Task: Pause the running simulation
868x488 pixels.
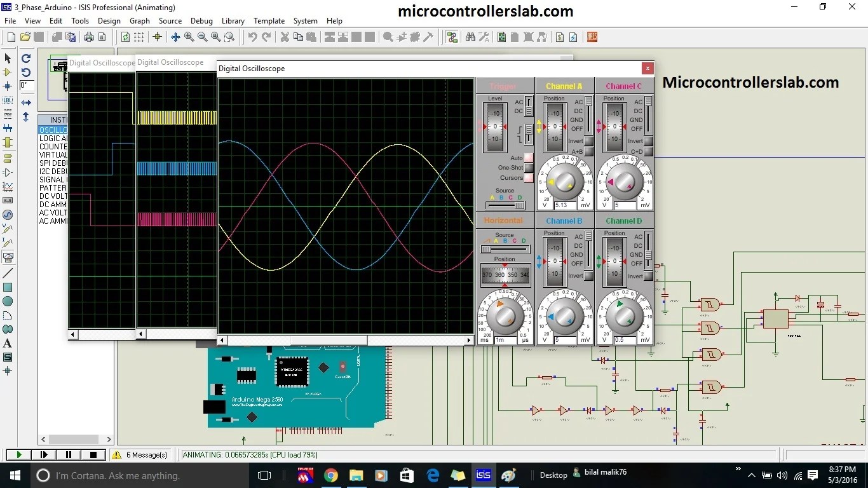Action: [68, 454]
